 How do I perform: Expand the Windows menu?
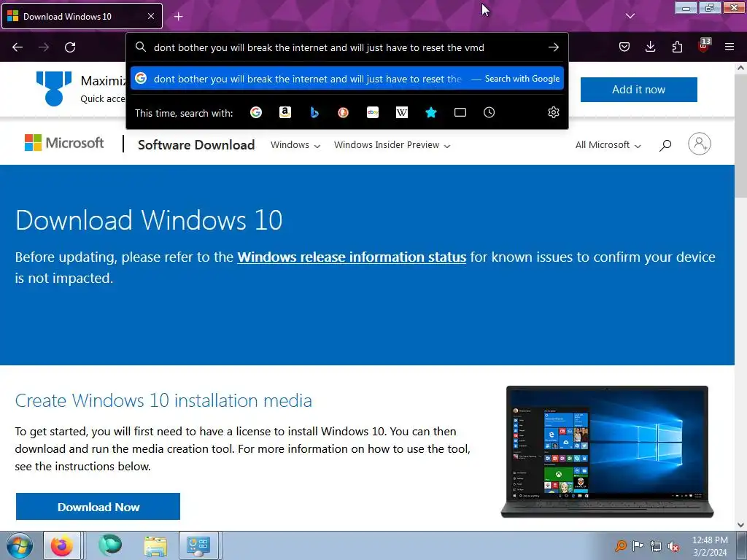tap(295, 145)
